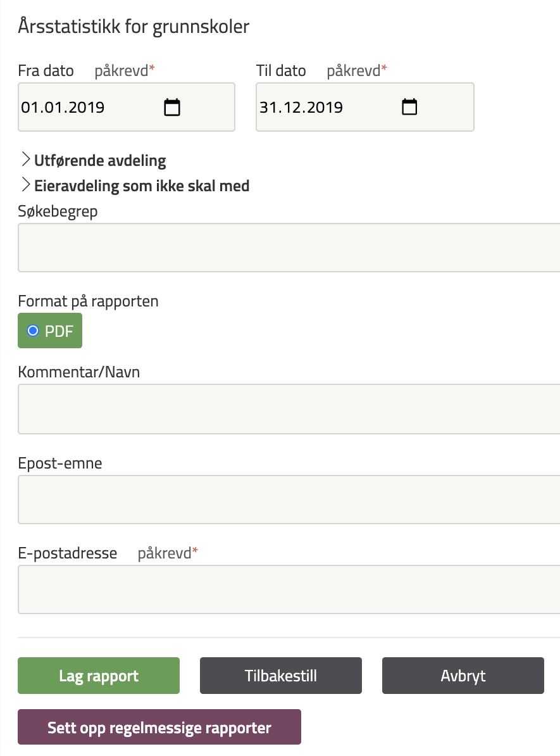
Task: Click the Format på rapporten label
Action: (89, 301)
